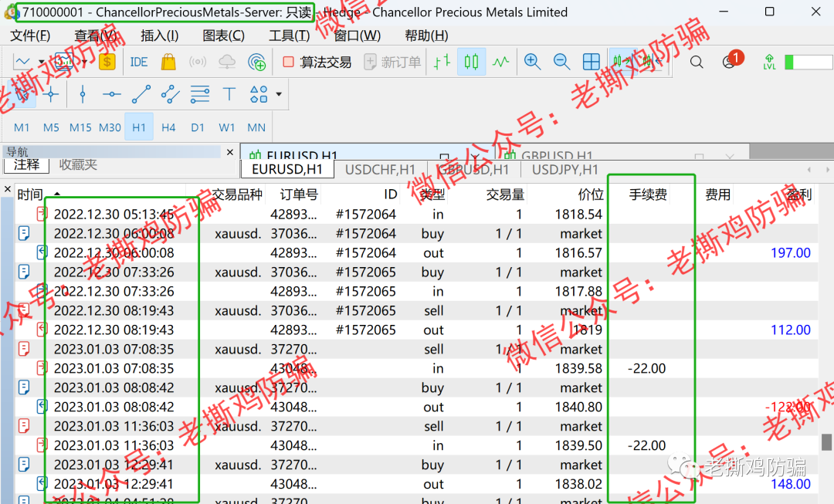The width and height of the screenshot is (834, 504).
Task: Open the 收藏夹 tab in navigator
Action: [x=78, y=165]
